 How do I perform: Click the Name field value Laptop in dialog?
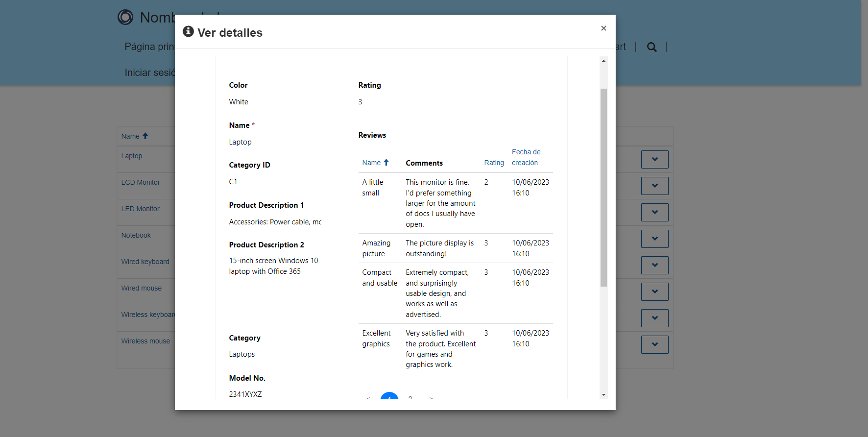click(240, 142)
